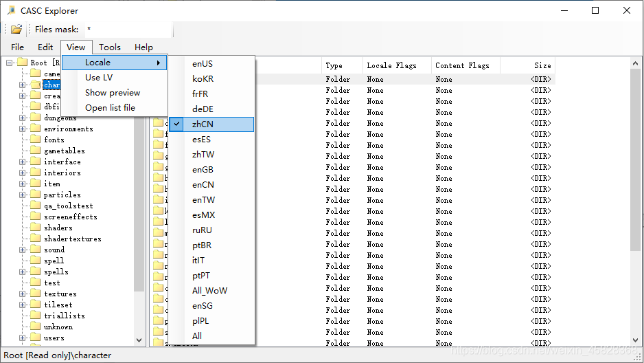Choose Use LV from View menu

click(115, 77)
